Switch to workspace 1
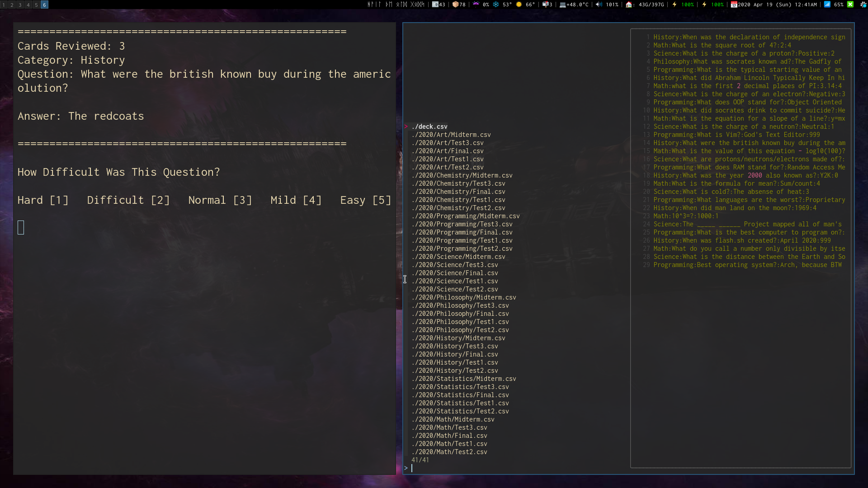This screenshot has width=868, height=488. point(4,5)
